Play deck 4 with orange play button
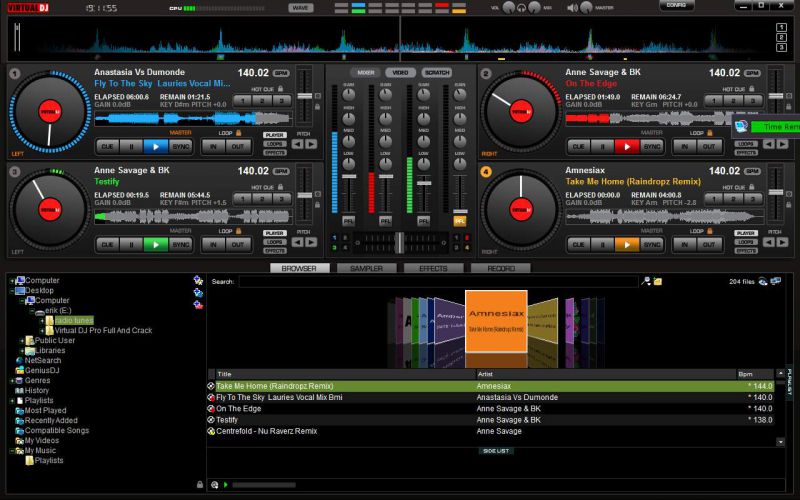This screenshot has width=800, height=500. coord(627,244)
